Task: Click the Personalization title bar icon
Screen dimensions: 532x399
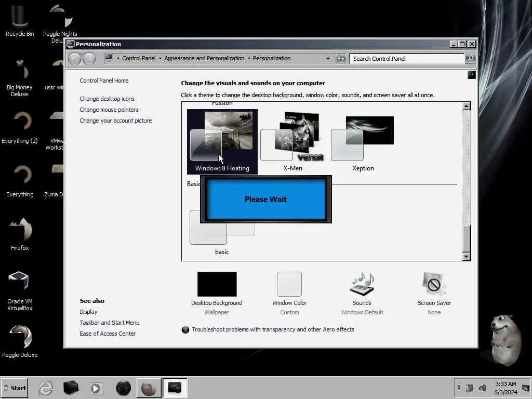Action: 71,44
